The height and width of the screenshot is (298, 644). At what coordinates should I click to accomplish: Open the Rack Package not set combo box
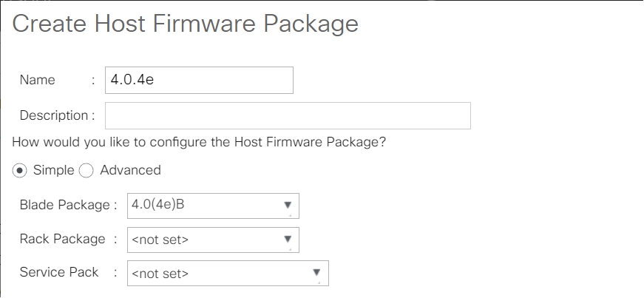point(213,240)
